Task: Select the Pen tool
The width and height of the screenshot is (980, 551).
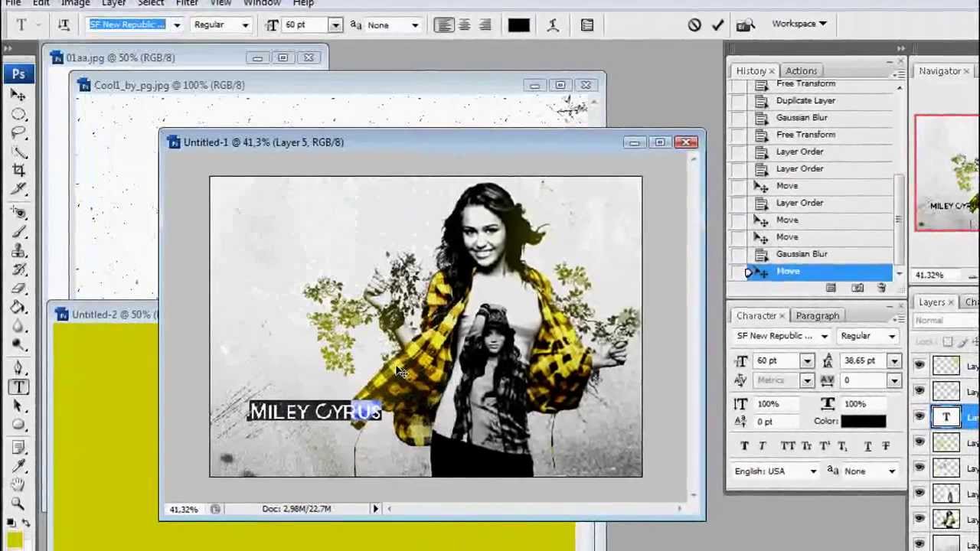Action: tap(18, 369)
